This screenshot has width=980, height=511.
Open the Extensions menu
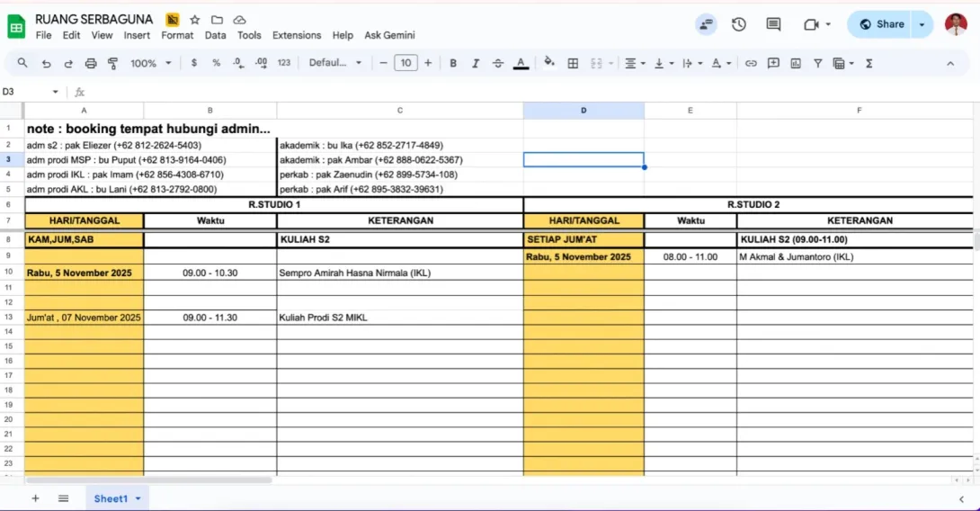pos(297,35)
